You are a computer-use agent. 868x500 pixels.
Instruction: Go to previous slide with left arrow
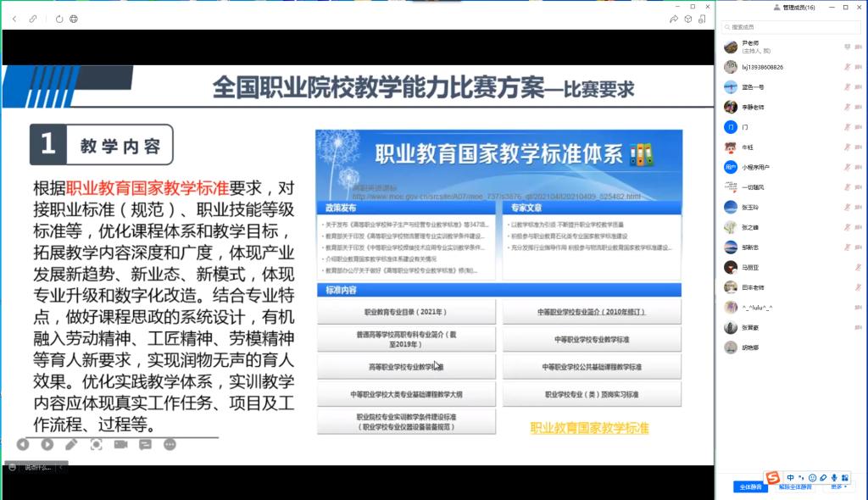point(22,444)
